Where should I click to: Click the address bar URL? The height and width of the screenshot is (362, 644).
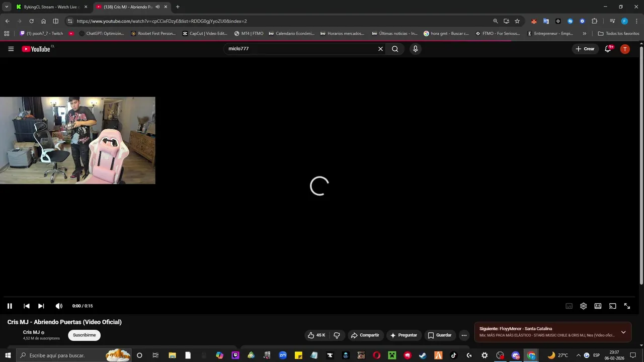pos(162,21)
